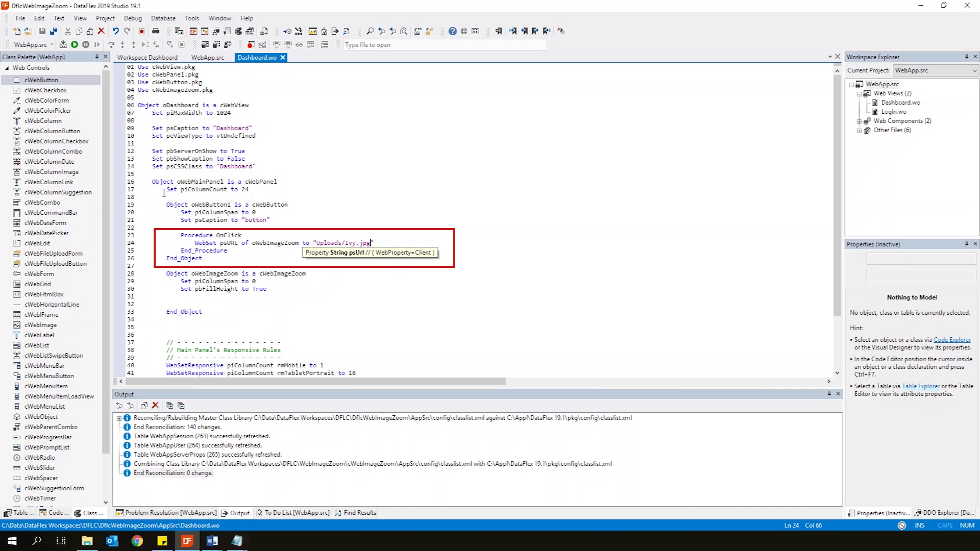Click red X clear icon in Output
980x551 pixels.
(156, 406)
